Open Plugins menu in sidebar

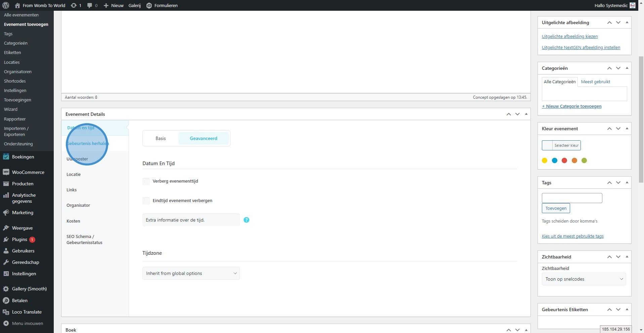click(x=19, y=239)
